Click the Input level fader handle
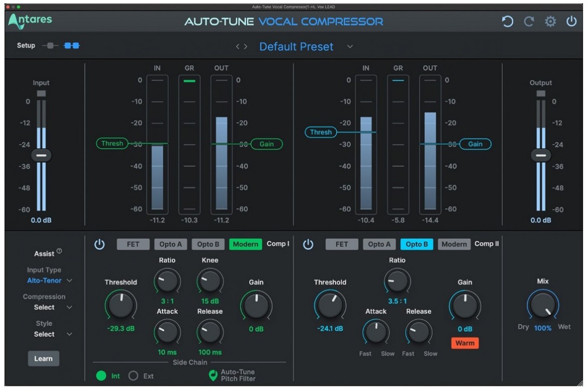 [41, 155]
